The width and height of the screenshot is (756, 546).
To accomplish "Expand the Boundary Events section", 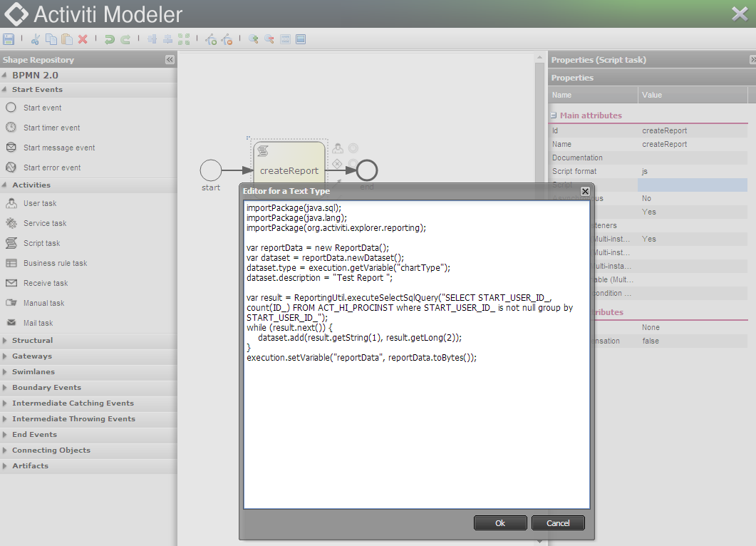I will coord(4,387).
